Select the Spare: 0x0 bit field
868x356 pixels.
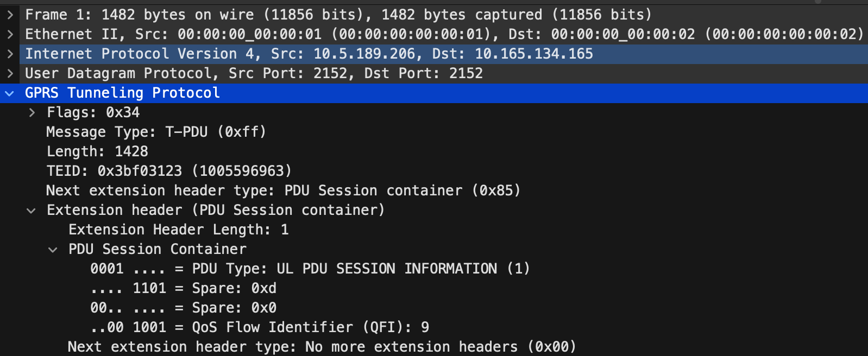pos(184,308)
